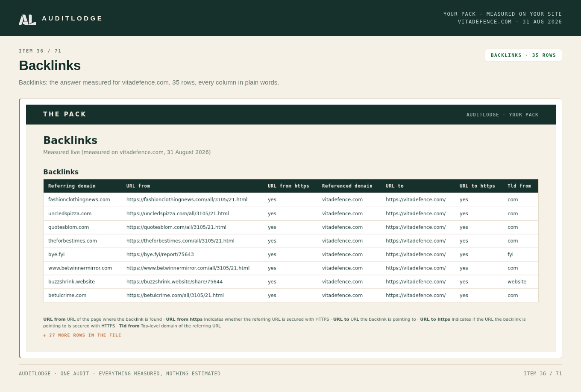Select the theforbestimes.com referring domain cell

click(73, 241)
